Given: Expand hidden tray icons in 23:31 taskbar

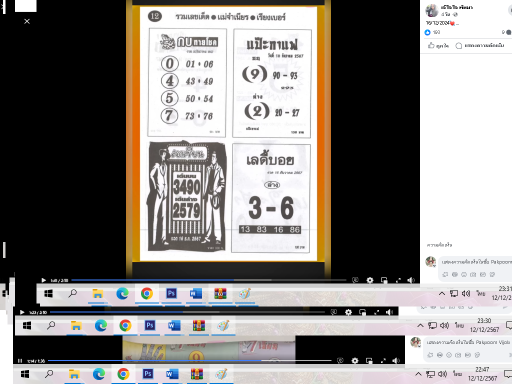Looking at the screenshot, I should pyautogui.click(x=442, y=294).
